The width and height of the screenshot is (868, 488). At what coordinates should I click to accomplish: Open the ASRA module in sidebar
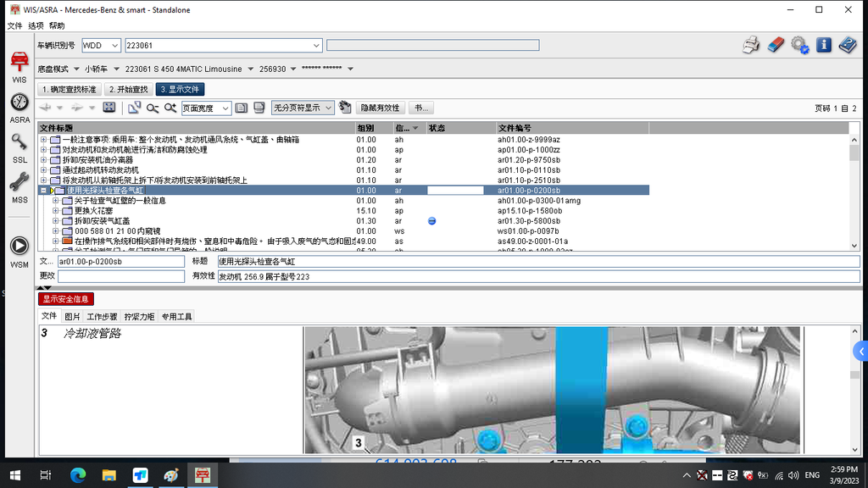point(19,105)
